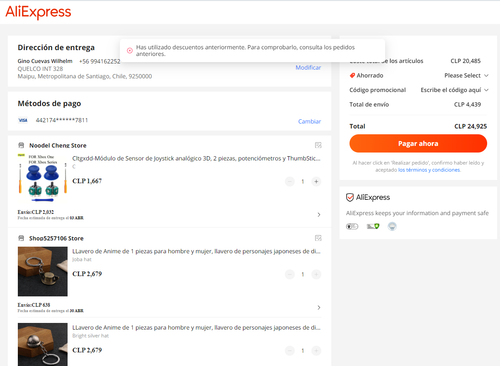The height and width of the screenshot is (366, 500).
Task: Click the Envío: CLP 638 shipping line
Action: (x=34, y=305)
